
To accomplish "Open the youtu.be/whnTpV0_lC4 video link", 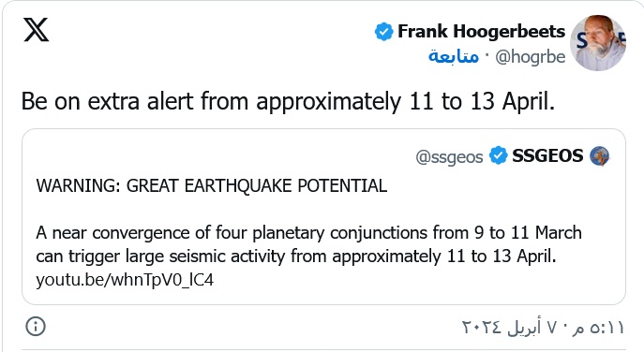I will tap(125, 280).
